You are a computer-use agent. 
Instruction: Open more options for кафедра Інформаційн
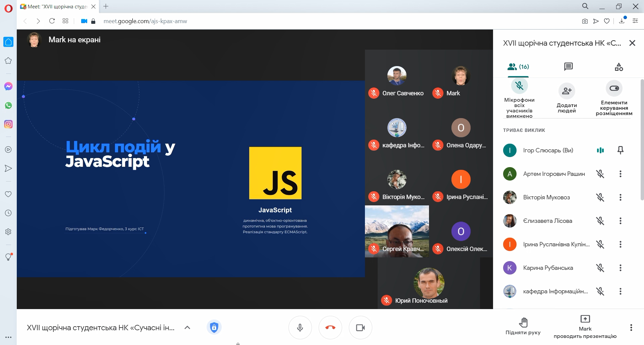621,291
